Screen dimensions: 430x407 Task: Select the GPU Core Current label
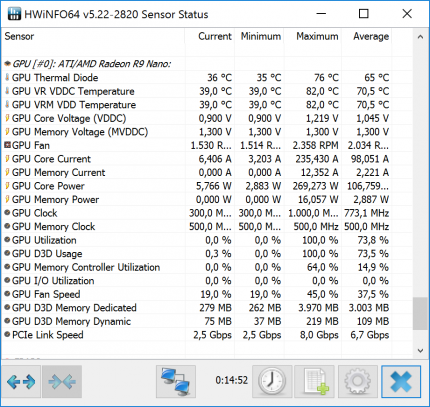(x=51, y=159)
